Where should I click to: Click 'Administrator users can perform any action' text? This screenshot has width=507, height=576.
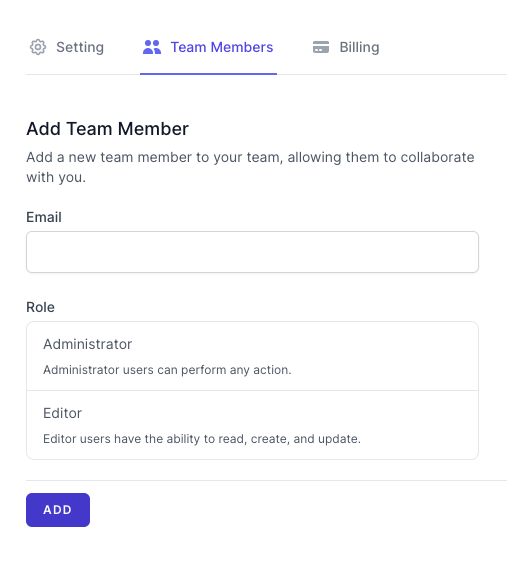[x=167, y=370]
